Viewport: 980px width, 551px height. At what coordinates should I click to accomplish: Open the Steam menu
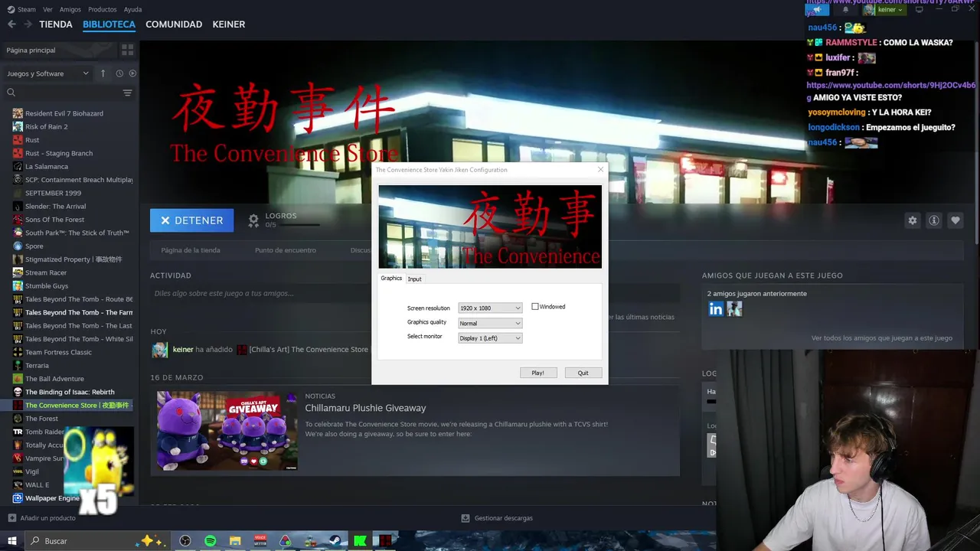[22, 10]
